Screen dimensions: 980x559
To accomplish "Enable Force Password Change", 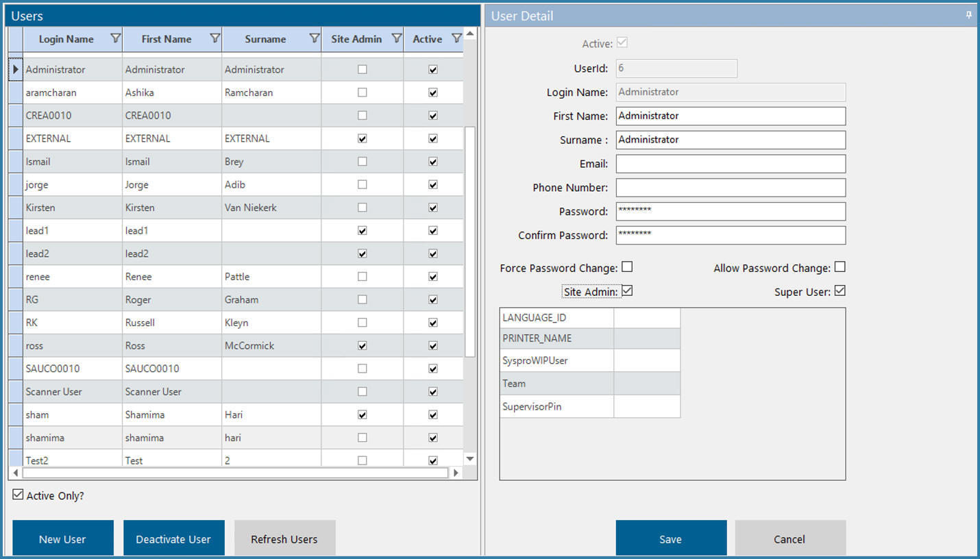I will (x=626, y=267).
